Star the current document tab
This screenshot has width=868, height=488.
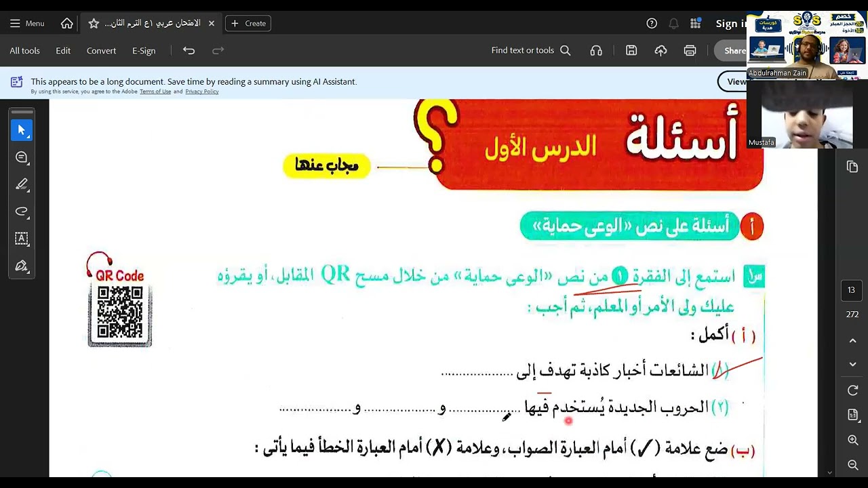(x=94, y=23)
